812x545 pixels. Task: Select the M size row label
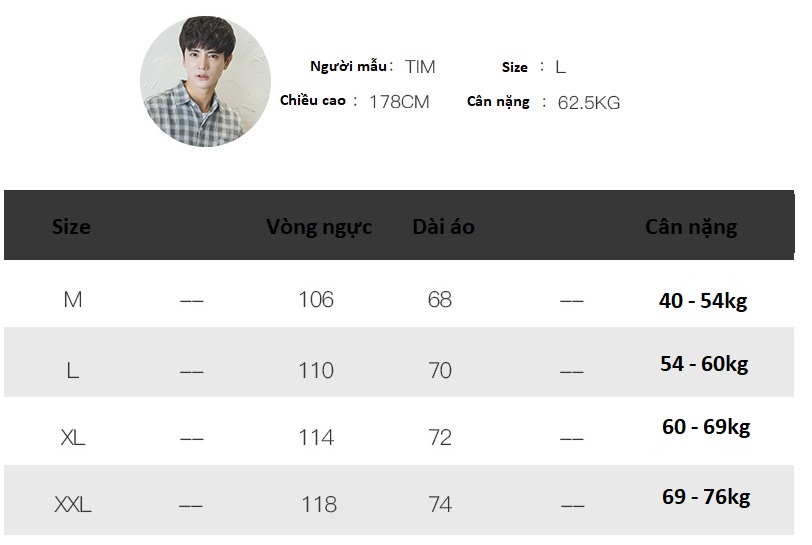[x=72, y=299]
